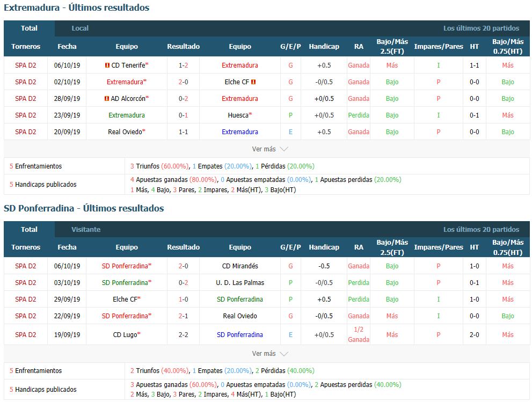Click 1/2 Ganada cell in CD Lugo row
The image size is (532, 402).
tap(359, 334)
